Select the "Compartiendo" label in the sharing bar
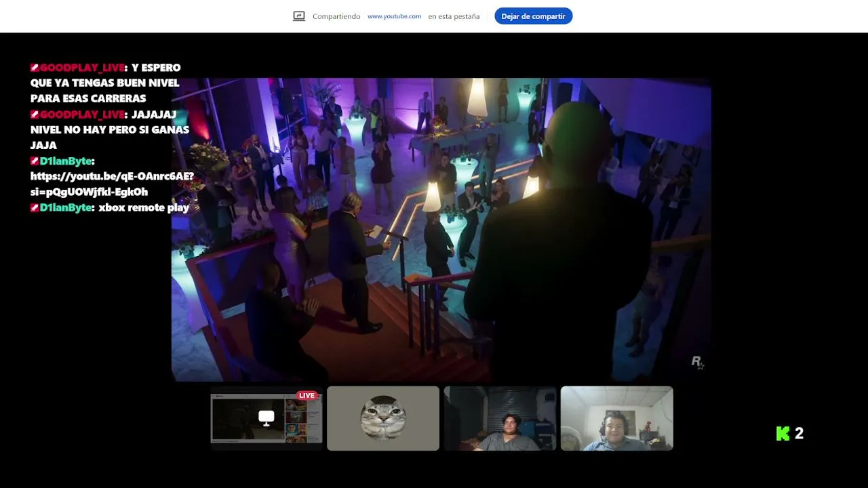The width and height of the screenshot is (868, 488). click(336, 16)
